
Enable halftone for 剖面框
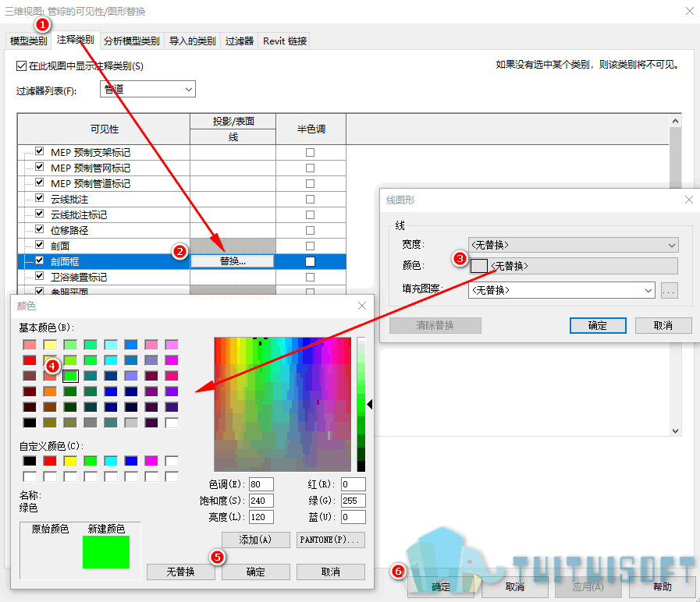[x=311, y=261]
